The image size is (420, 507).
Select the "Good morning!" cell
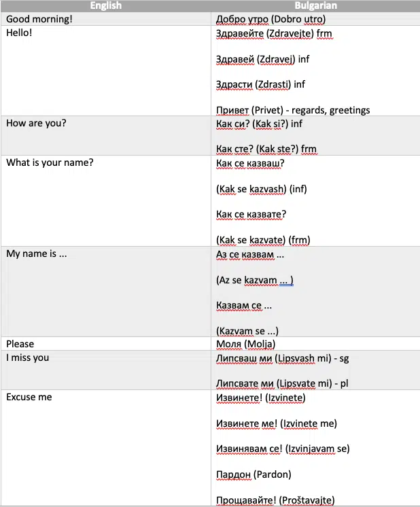pyautogui.click(x=39, y=19)
